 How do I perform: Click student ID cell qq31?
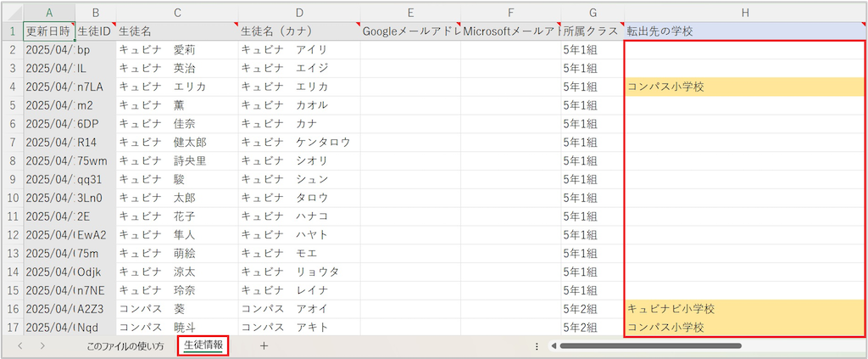[x=96, y=179]
